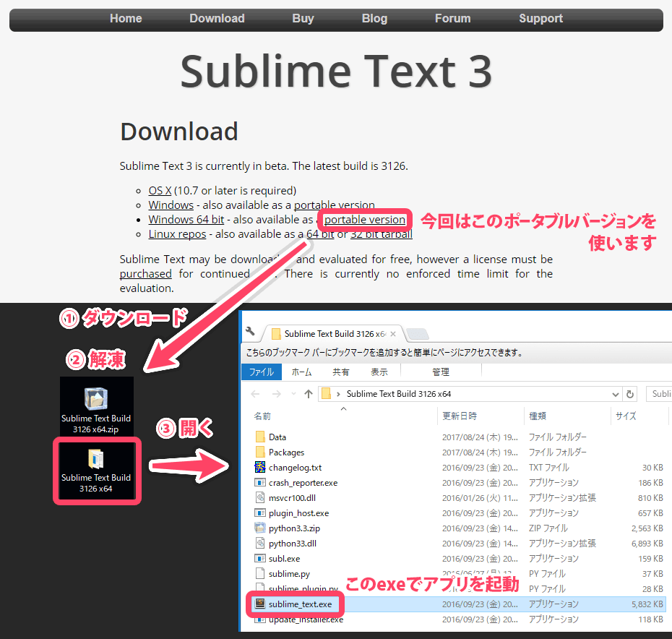The image size is (672, 639).
Task: Open the Home navigation item
Action: (x=126, y=19)
